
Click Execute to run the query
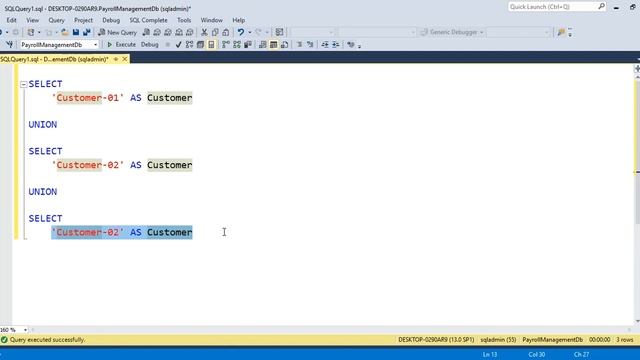click(121, 44)
